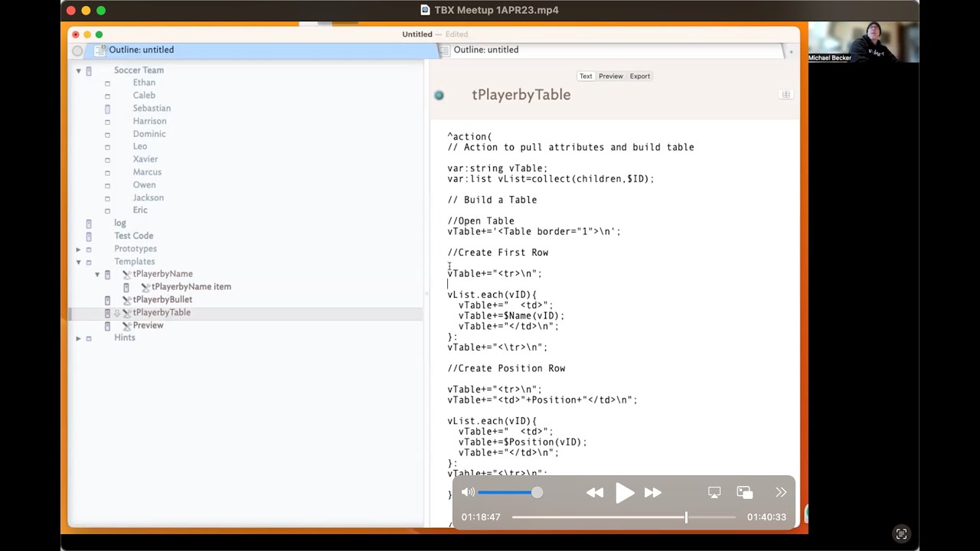The height and width of the screenshot is (551, 980).
Task: Select the tPlayerbyName item template
Action: [191, 287]
